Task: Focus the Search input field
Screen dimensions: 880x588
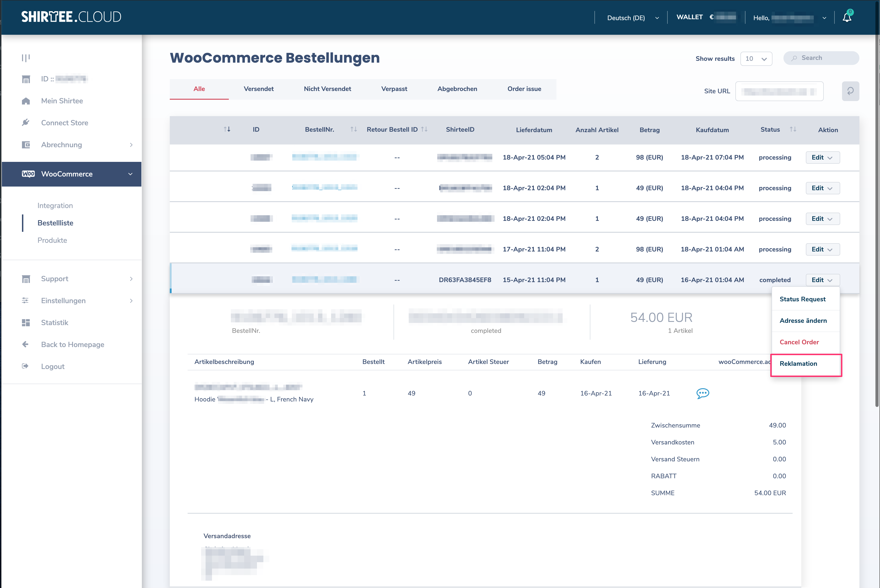Action: point(821,58)
